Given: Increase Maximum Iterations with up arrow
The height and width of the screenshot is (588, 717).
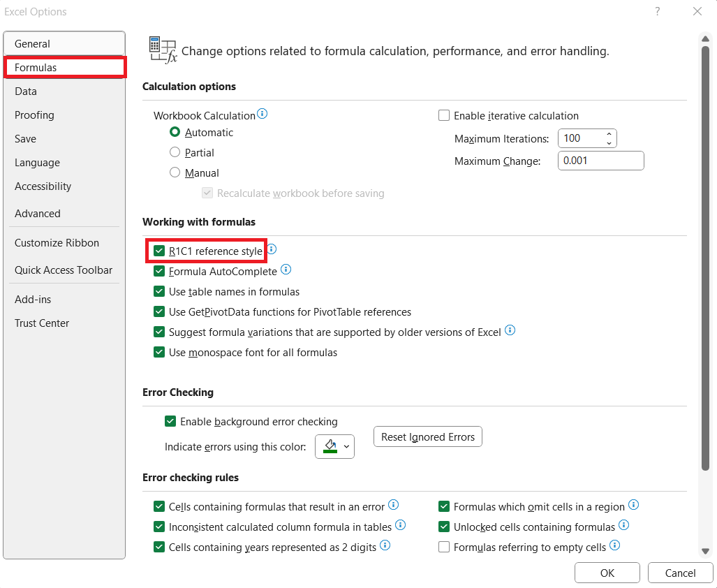Looking at the screenshot, I should click(609, 134).
